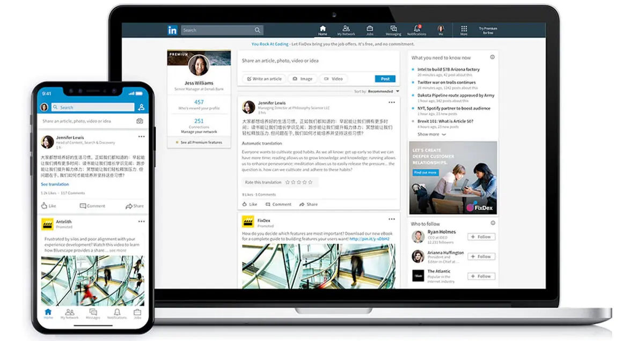The width and height of the screenshot is (644, 341).
Task: Rate the translation with the first star
Action: [x=288, y=182]
